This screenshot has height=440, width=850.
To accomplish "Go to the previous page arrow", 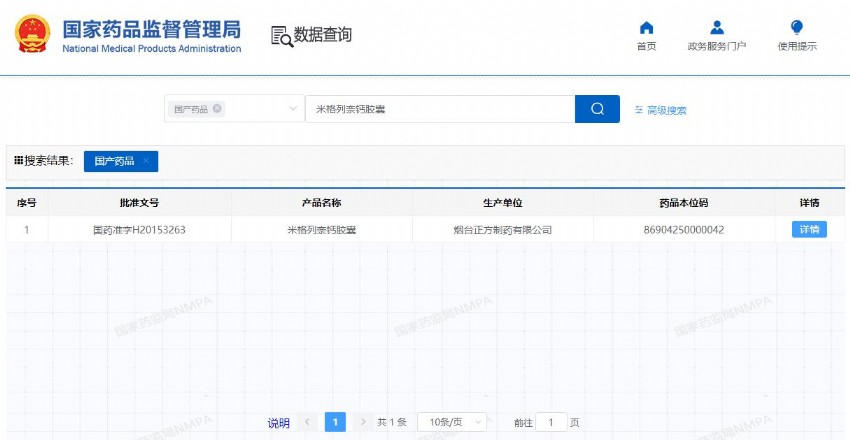I will tap(307, 422).
